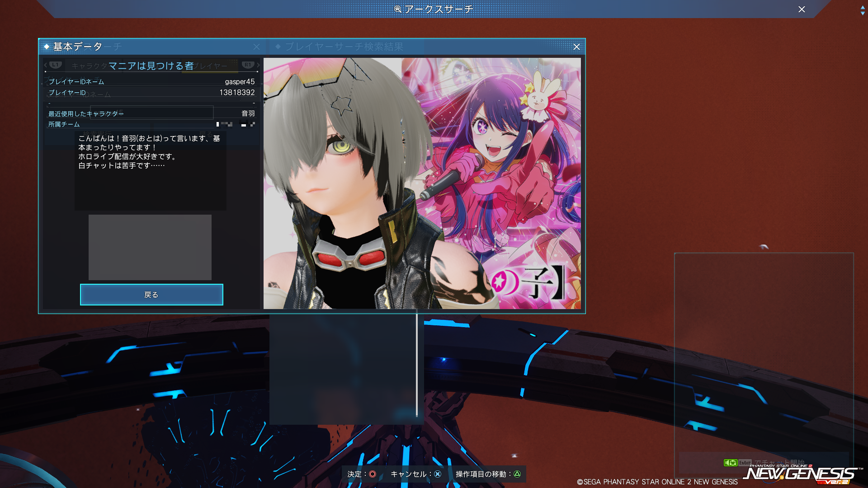Close the アークスサーチ title bar
The width and height of the screenshot is (868, 488).
[x=802, y=9]
